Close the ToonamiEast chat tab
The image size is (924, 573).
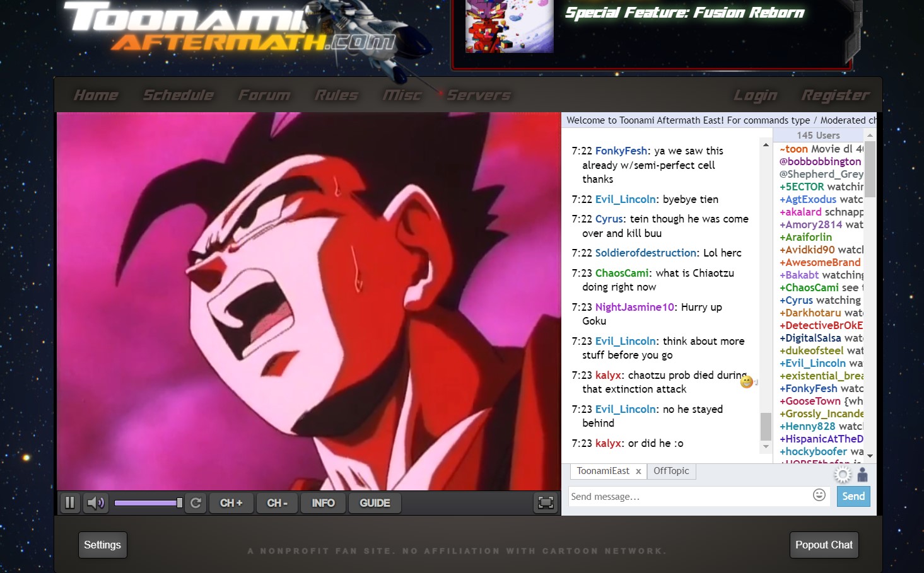638,472
